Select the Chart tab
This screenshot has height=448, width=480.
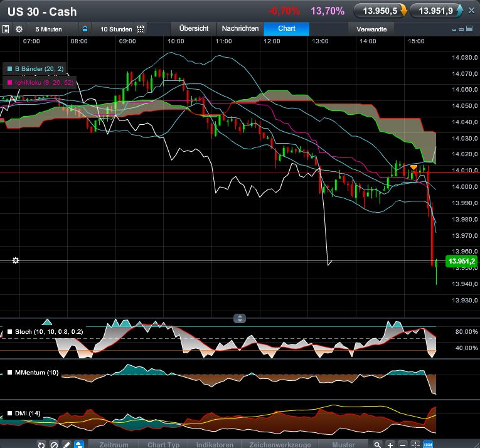click(x=287, y=28)
